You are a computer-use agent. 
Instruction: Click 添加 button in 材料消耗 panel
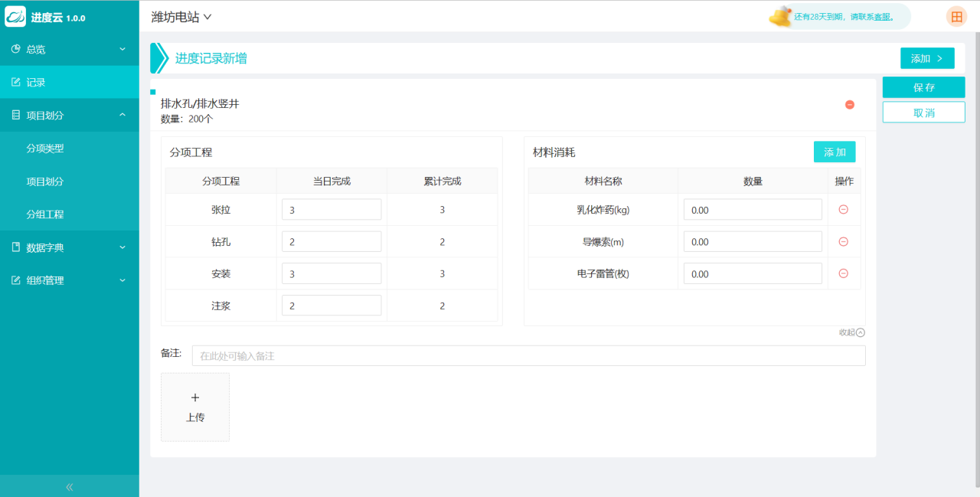pos(834,152)
